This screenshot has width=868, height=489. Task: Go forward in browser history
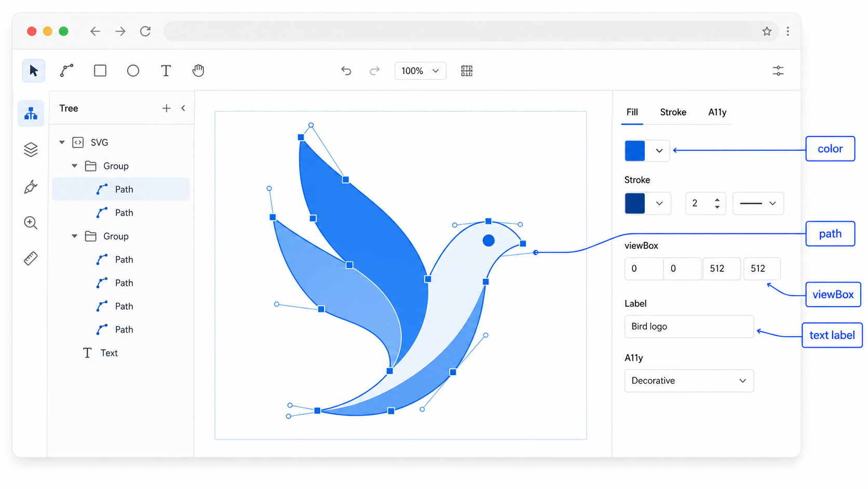coord(120,31)
